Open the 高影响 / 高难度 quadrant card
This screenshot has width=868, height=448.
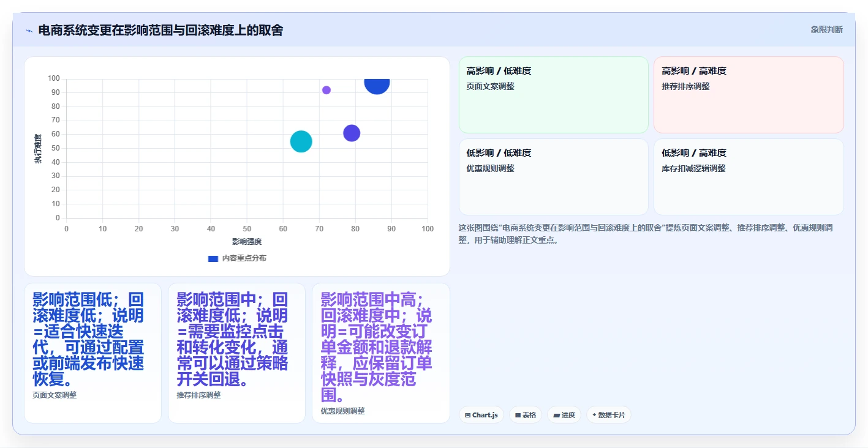(x=749, y=95)
